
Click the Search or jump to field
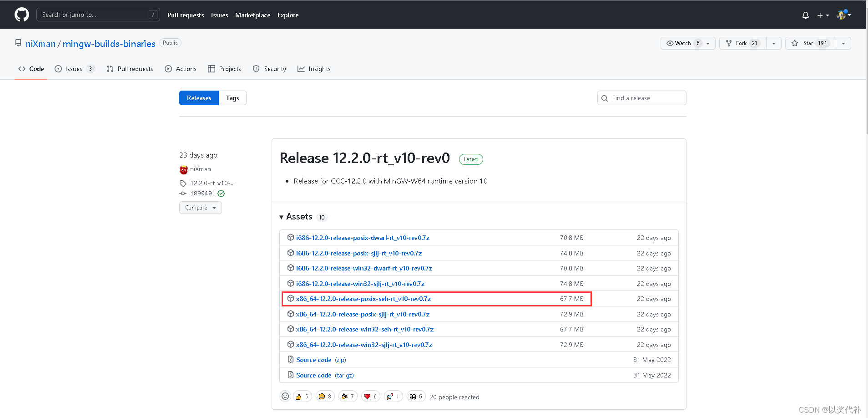coord(98,15)
